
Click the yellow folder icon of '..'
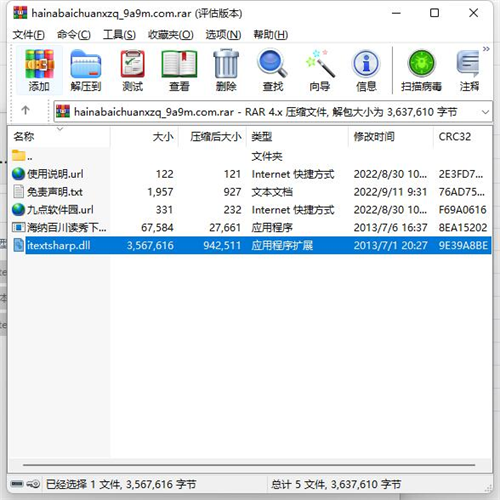click(18, 155)
